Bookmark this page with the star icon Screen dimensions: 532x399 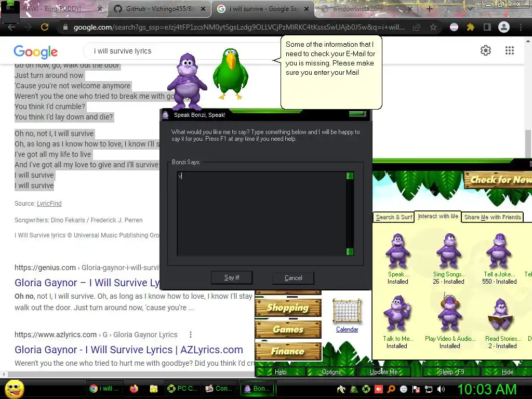pos(433,27)
